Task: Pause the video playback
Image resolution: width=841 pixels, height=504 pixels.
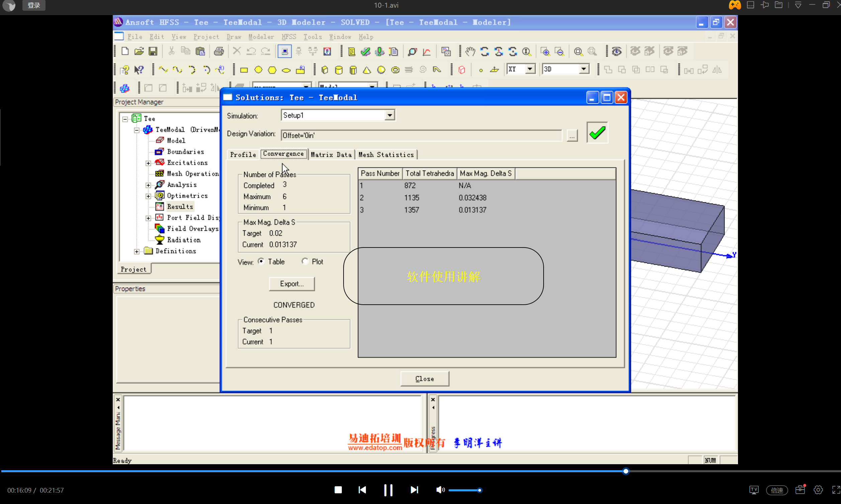Action: [x=388, y=490]
